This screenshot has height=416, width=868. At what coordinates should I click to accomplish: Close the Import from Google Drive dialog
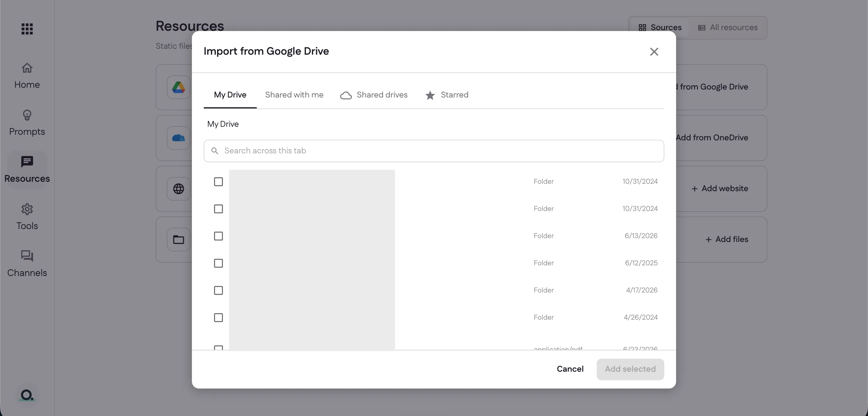point(654,52)
